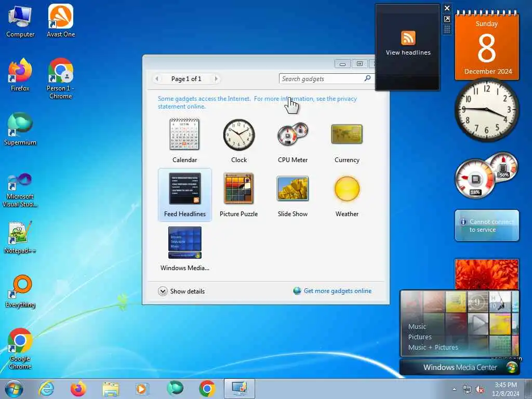The height and width of the screenshot is (399, 532).
Task: Select Music + Pictures in Media Center gadget
Action: tap(433, 348)
